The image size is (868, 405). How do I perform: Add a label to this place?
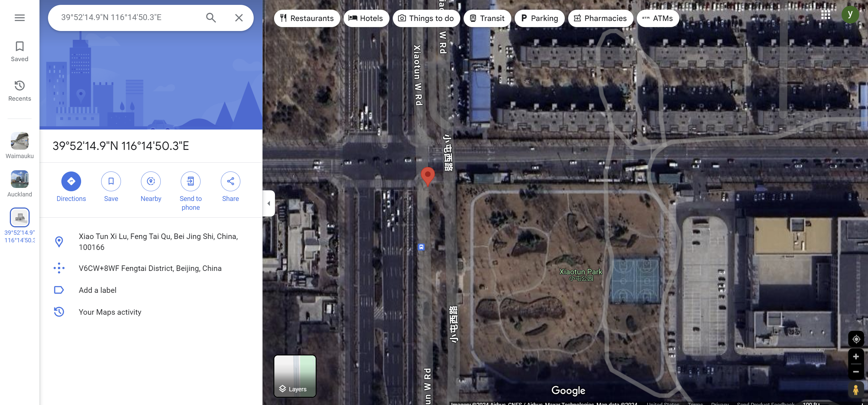pyautogui.click(x=98, y=290)
